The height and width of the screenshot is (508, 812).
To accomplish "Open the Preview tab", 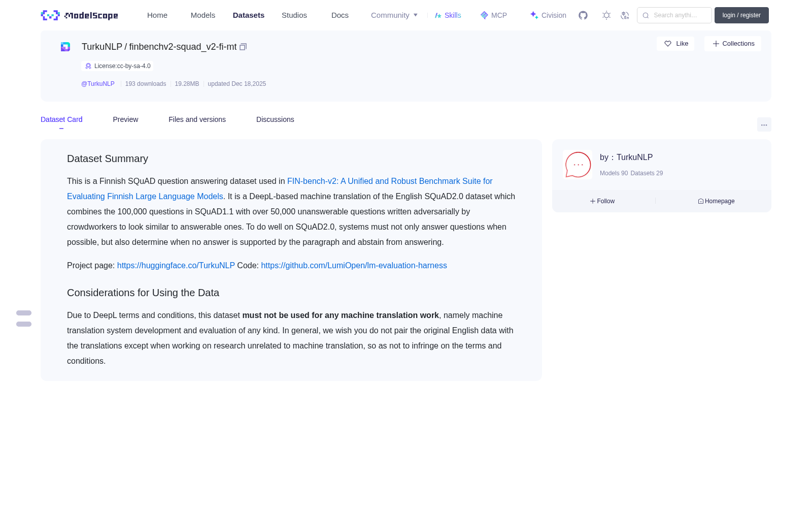I will 125,119.
